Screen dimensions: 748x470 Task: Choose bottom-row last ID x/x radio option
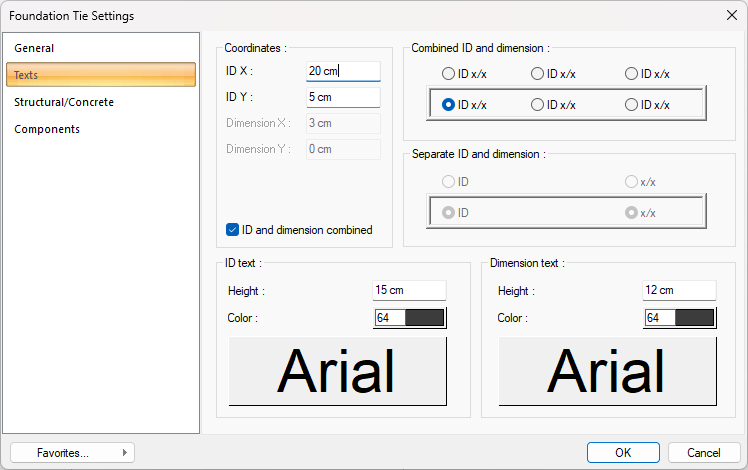coord(631,104)
